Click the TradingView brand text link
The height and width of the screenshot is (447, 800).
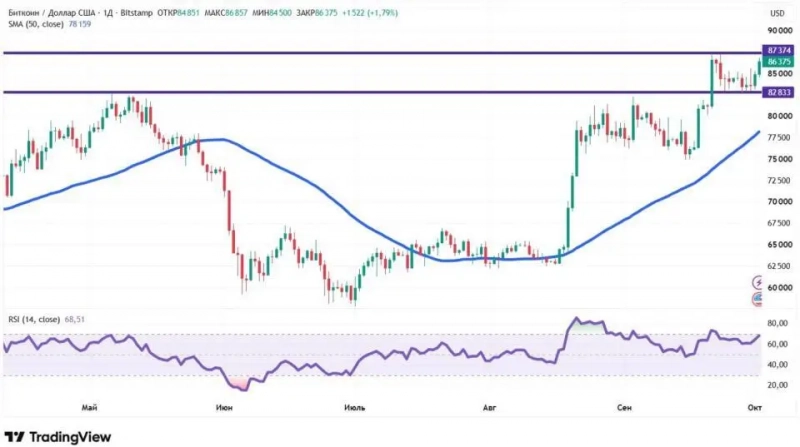(70, 437)
